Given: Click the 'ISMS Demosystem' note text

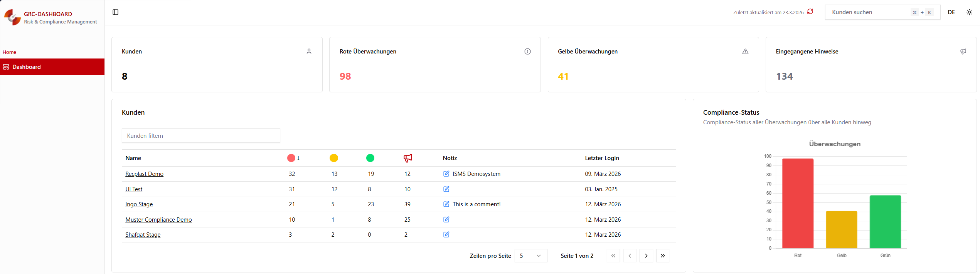Looking at the screenshot, I should tap(477, 174).
